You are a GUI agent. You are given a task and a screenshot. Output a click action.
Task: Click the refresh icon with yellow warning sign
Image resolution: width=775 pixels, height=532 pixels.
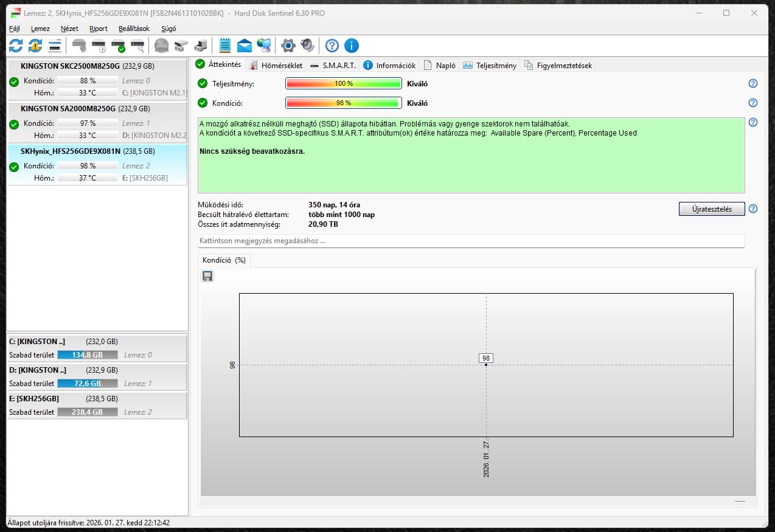click(x=35, y=46)
